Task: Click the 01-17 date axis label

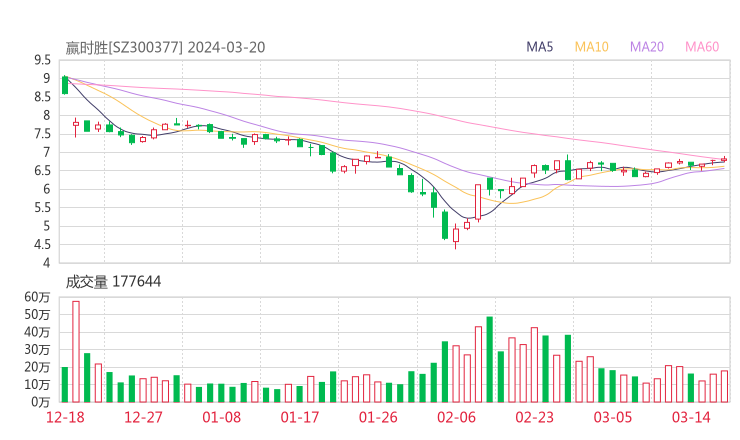Action: 300,417
